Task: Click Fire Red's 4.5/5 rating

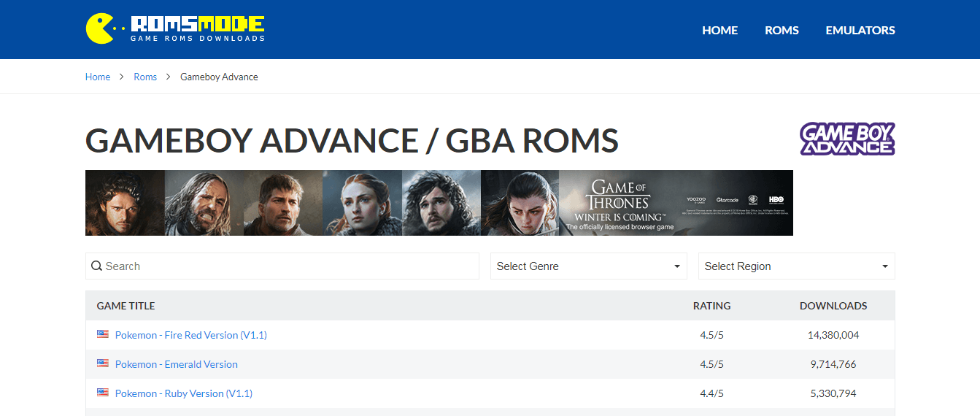Action: (x=711, y=335)
